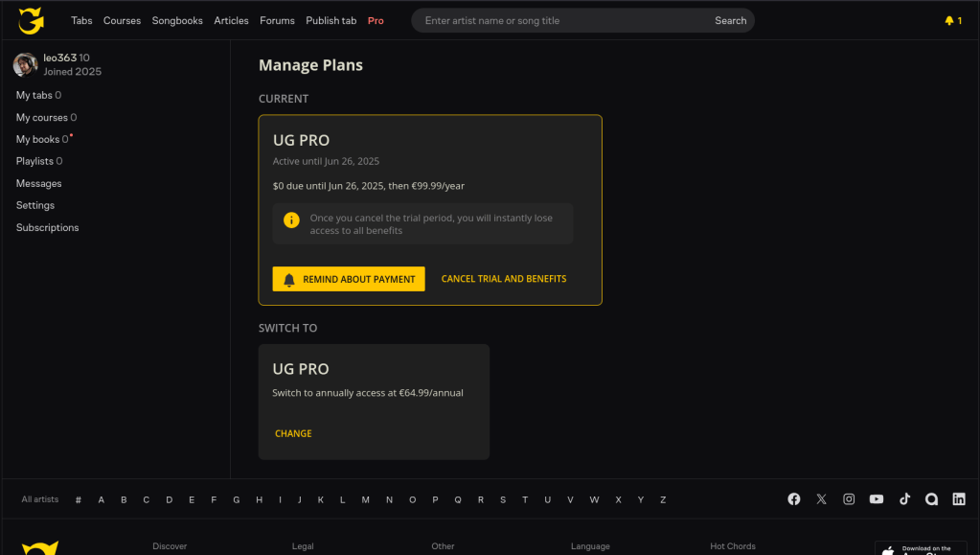
Task: Open the Tabs menu item
Action: tap(81, 20)
